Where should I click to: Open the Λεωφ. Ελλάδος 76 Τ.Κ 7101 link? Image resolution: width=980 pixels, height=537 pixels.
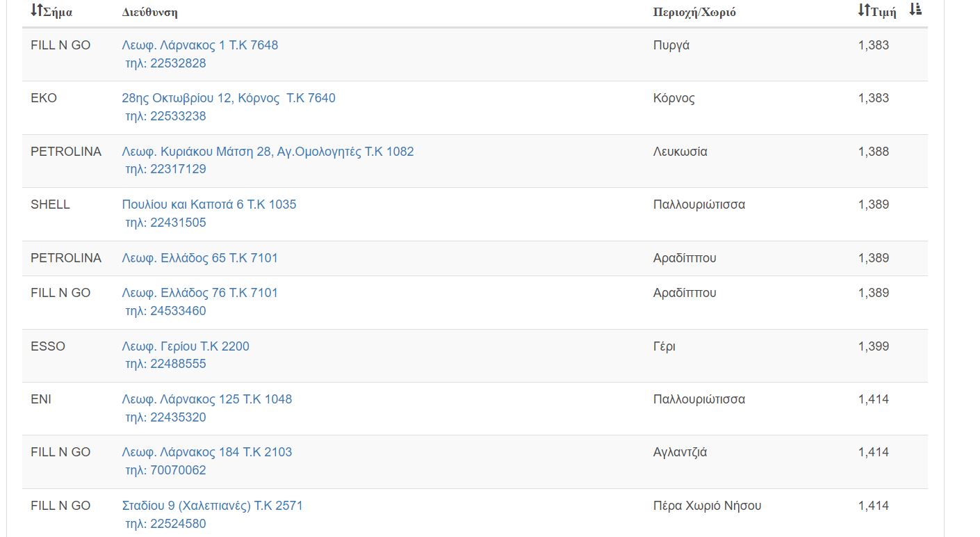click(x=200, y=293)
